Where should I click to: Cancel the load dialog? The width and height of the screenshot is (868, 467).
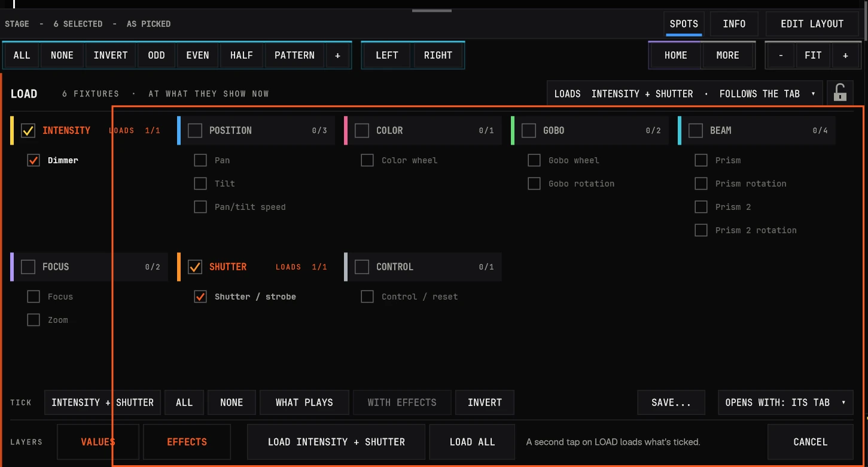point(810,442)
